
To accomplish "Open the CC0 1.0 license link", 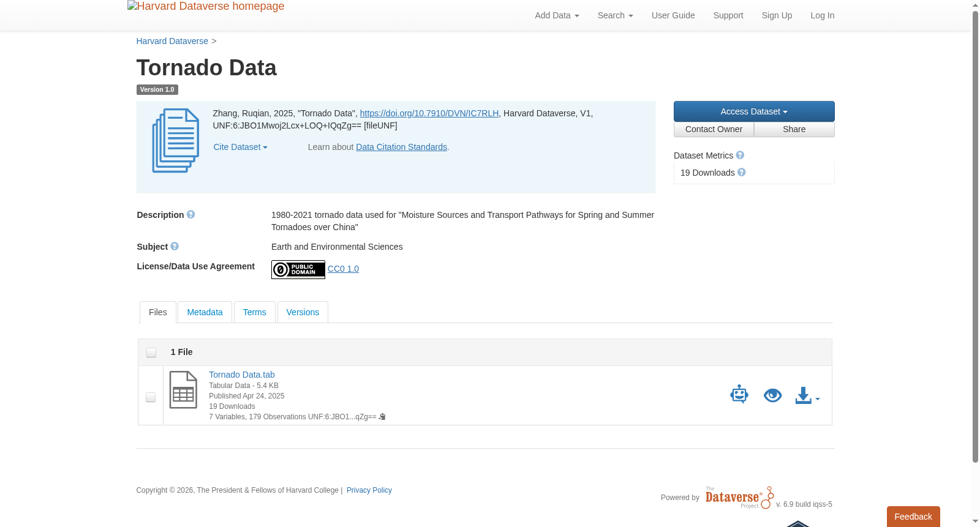I will point(344,269).
